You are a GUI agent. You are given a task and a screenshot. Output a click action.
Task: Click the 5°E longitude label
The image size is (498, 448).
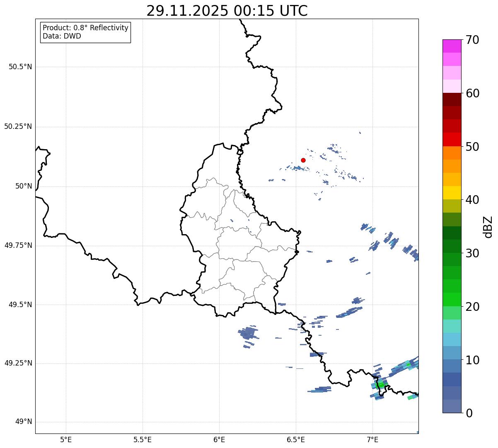pyautogui.click(x=66, y=439)
